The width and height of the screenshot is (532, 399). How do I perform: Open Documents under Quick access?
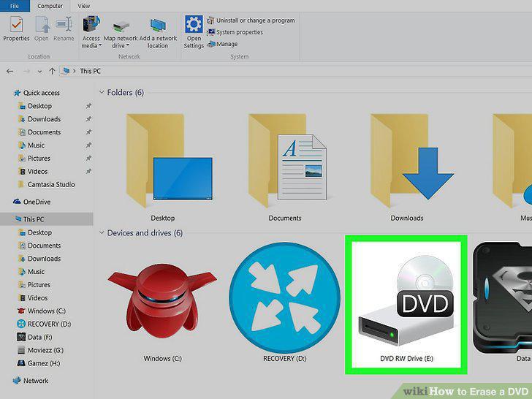click(39, 132)
